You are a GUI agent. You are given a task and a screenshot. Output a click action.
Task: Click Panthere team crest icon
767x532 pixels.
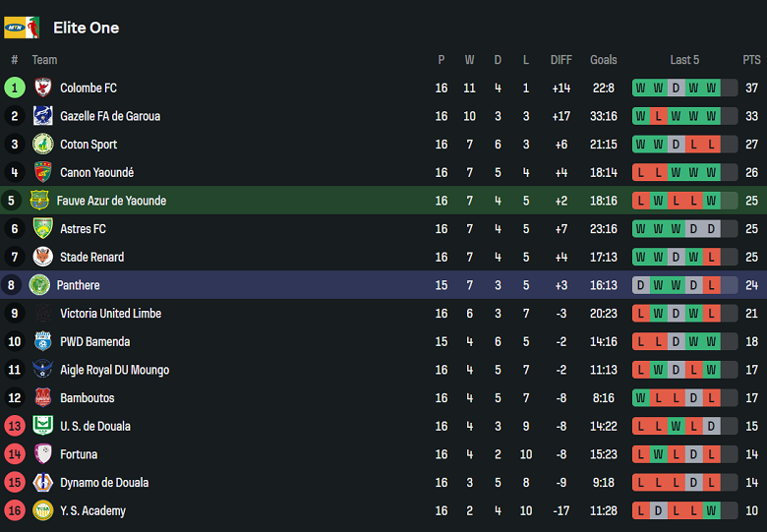coord(39,285)
